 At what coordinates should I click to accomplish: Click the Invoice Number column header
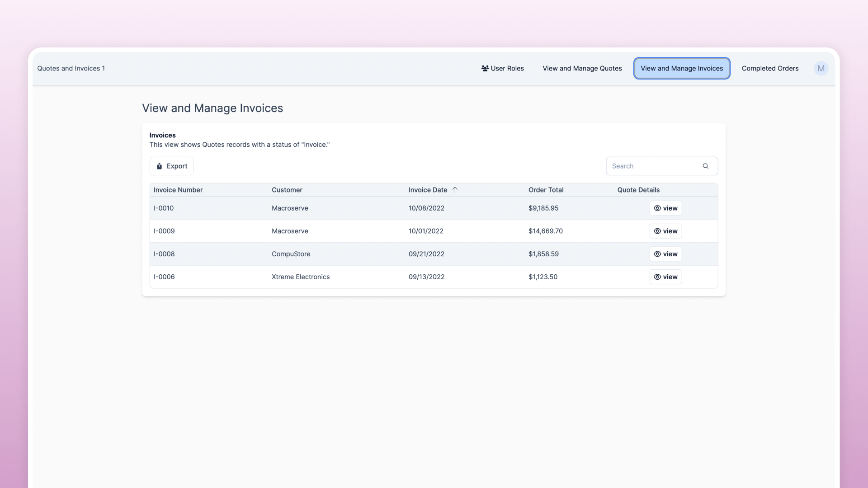(x=178, y=190)
